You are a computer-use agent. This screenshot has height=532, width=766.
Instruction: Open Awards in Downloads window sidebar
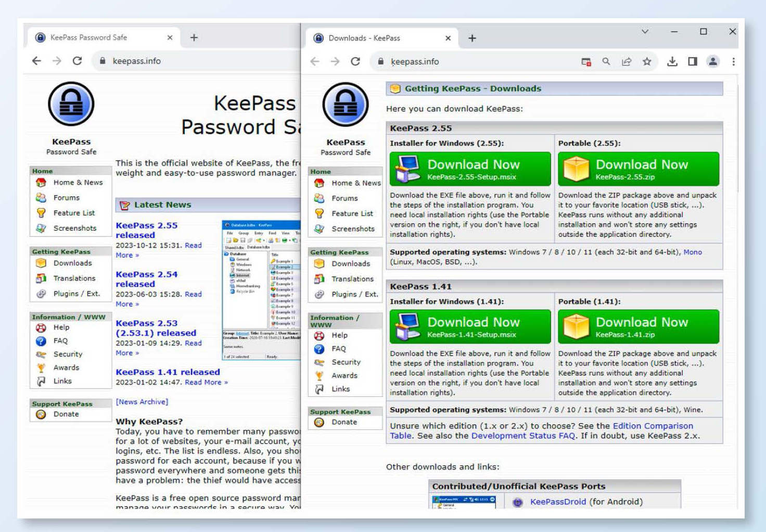point(344,375)
